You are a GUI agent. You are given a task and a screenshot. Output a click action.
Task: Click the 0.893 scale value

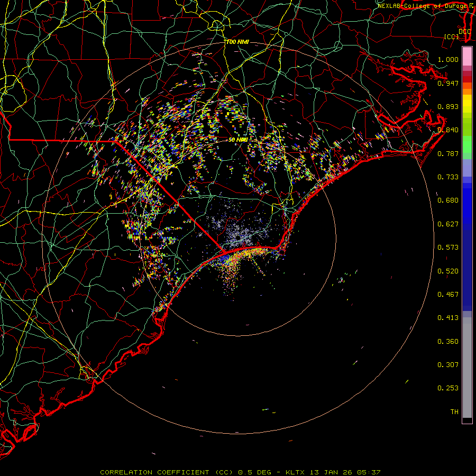[448, 106]
